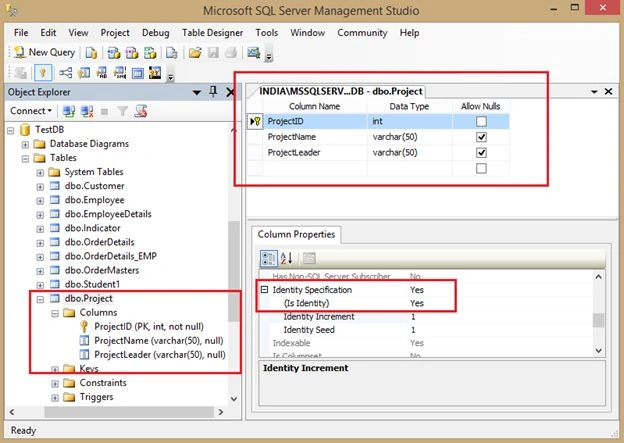
Task: Open standard toolbar overflow options arrow
Action: (269, 57)
